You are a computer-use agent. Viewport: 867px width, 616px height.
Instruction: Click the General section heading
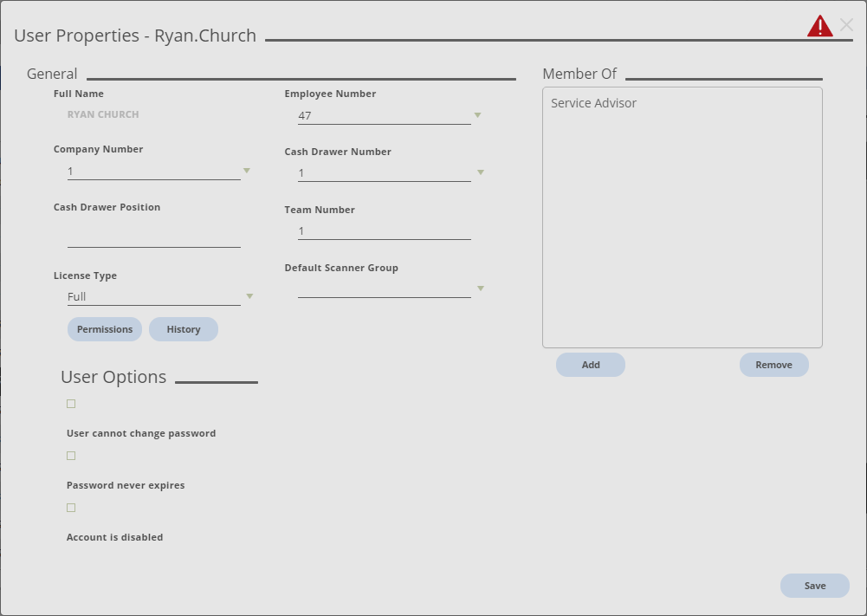click(52, 74)
